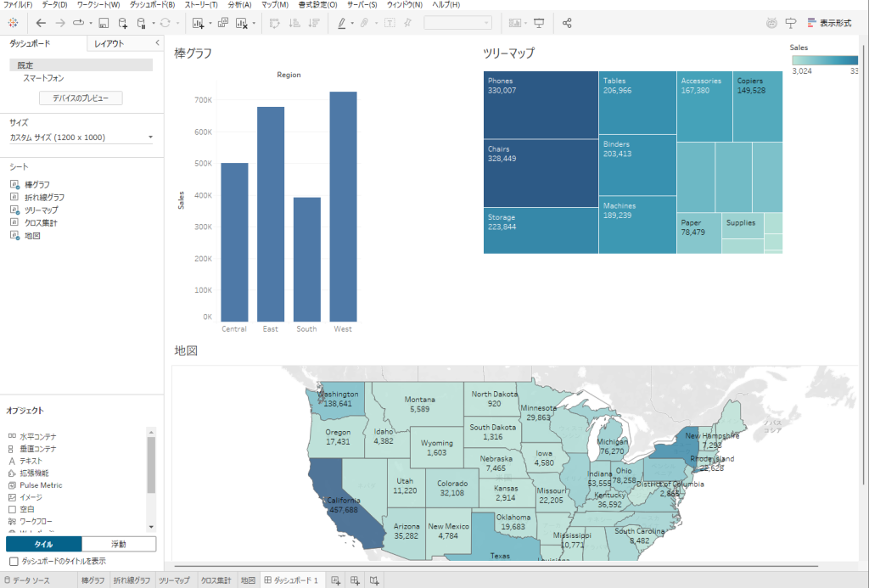Click the 表示形式 Show Me button

point(829,23)
